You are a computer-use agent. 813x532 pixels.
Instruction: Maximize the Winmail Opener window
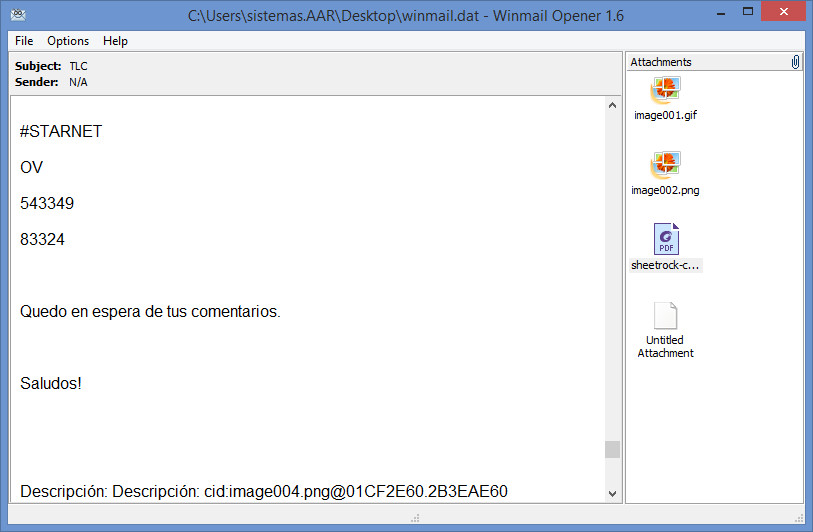pyautogui.click(x=748, y=11)
